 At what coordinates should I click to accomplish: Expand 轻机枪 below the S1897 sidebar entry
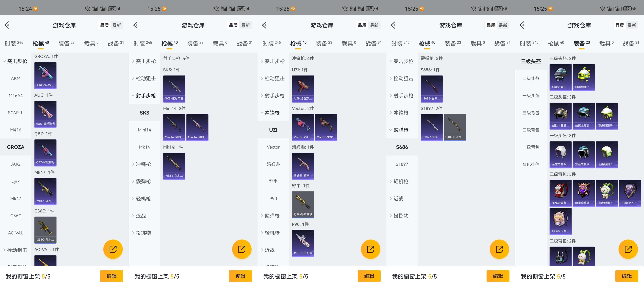click(402, 181)
